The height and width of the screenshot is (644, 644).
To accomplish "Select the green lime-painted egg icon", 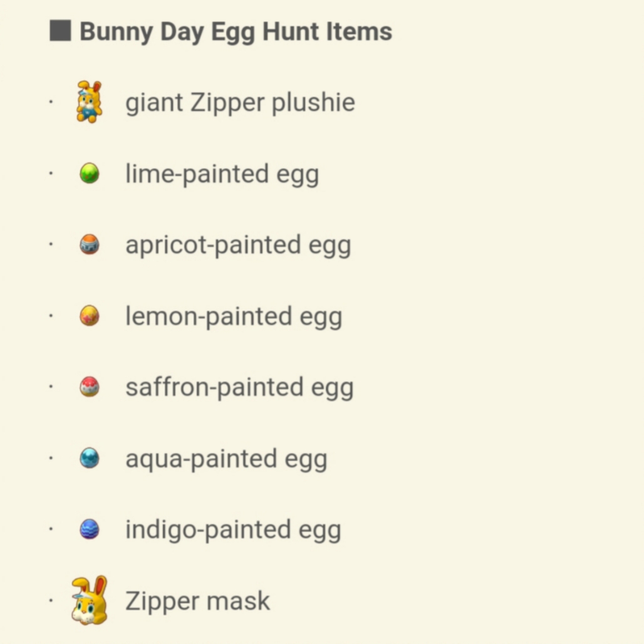I will pyautogui.click(x=89, y=173).
